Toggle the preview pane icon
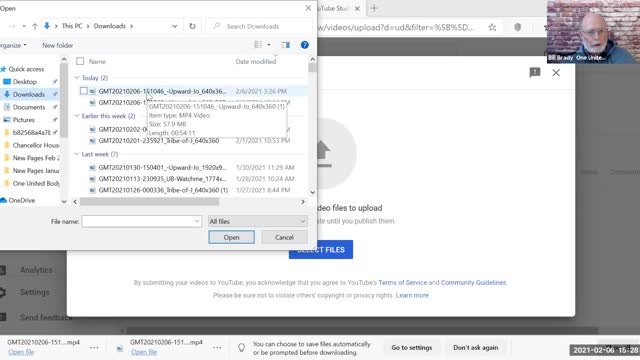The image size is (640, 360). (285, 45)
